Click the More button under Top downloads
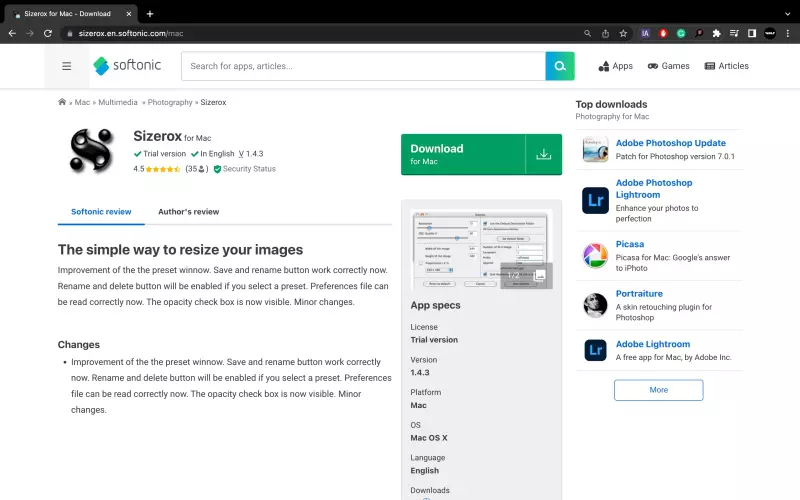800x500 pixels. [x=658, y=390]
